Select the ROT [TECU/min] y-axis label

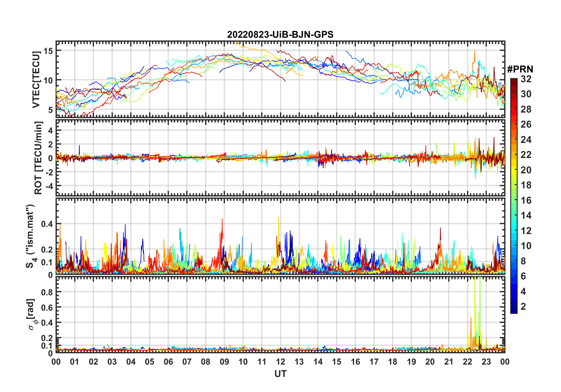tap(38, 158)
